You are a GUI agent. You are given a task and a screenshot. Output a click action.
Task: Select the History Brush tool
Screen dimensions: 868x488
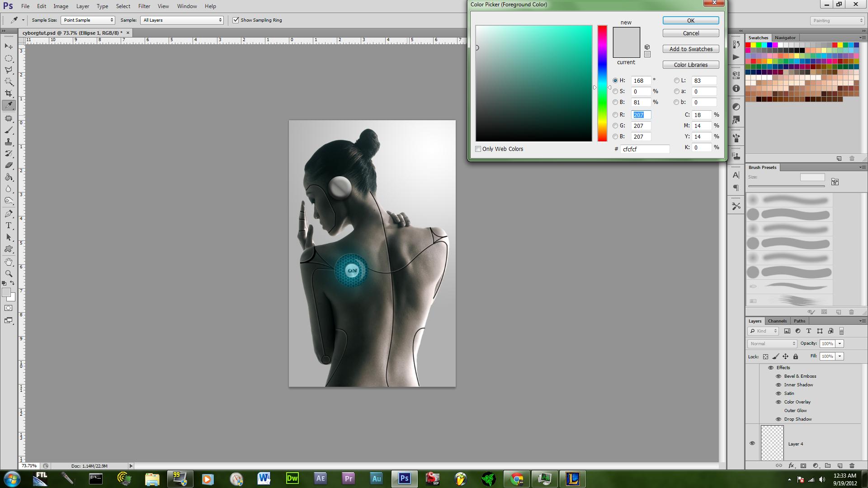pyautogui.click(x=9, y=154)
